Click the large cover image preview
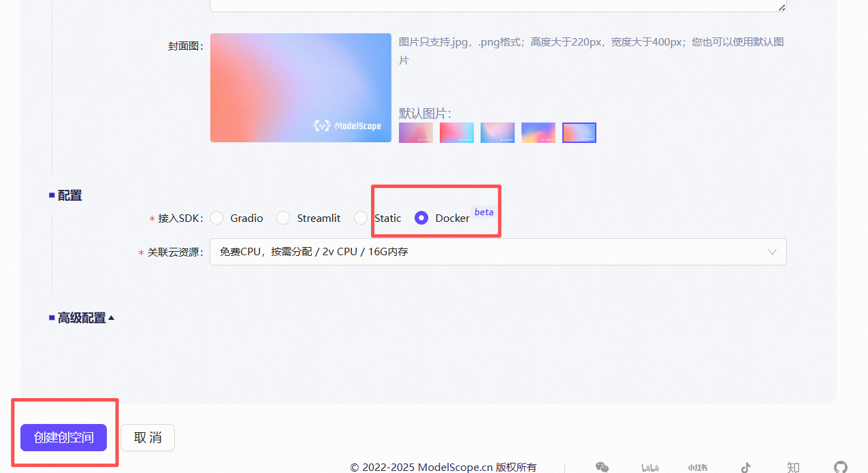Viewport: 868px width, 473px height. (x=300, y=87)
